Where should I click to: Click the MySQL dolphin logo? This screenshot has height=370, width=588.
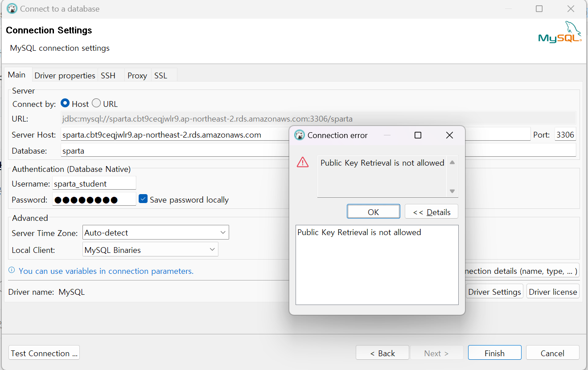tap(560, 32)
